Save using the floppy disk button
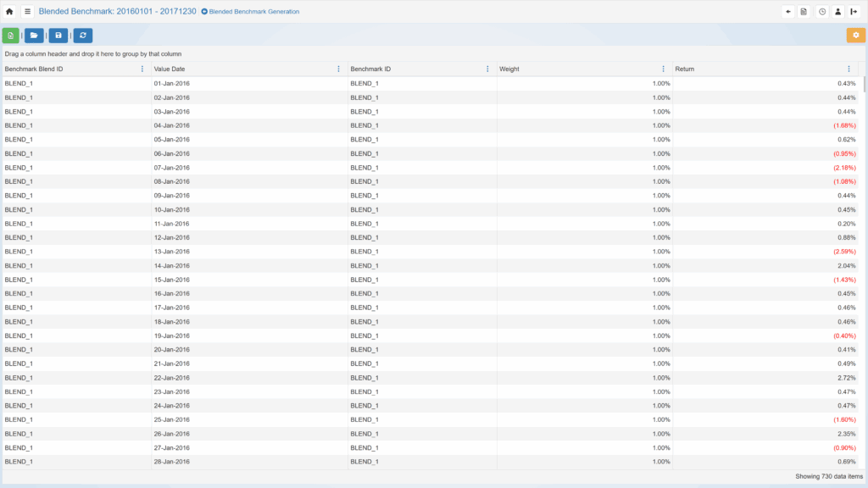This screenshot has width=868, height=488. point(58,36)
